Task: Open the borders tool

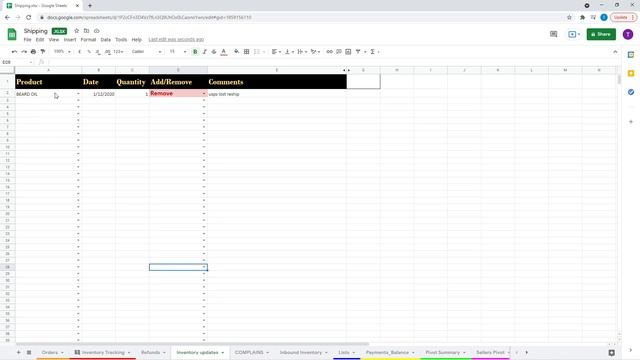Action: (247, 52)
